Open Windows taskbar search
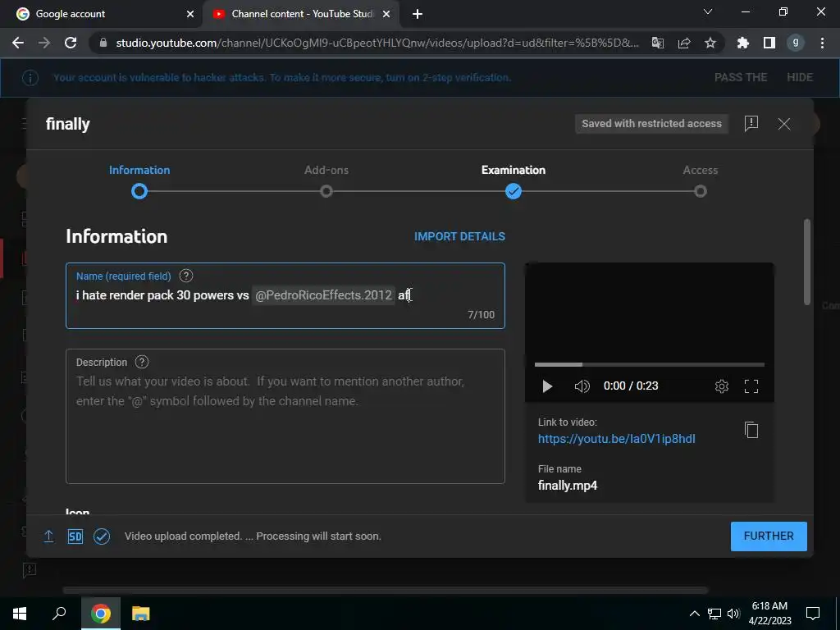 point(59,614)
